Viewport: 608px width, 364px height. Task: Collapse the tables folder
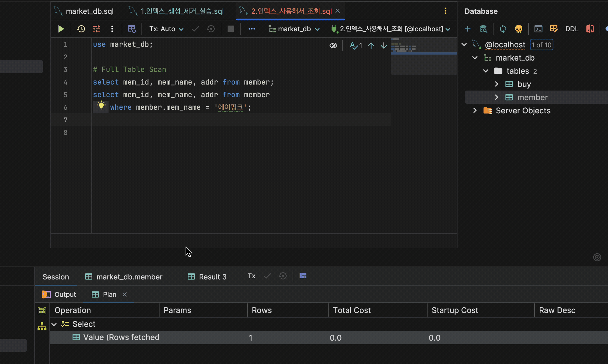click(x=486, y=71)
